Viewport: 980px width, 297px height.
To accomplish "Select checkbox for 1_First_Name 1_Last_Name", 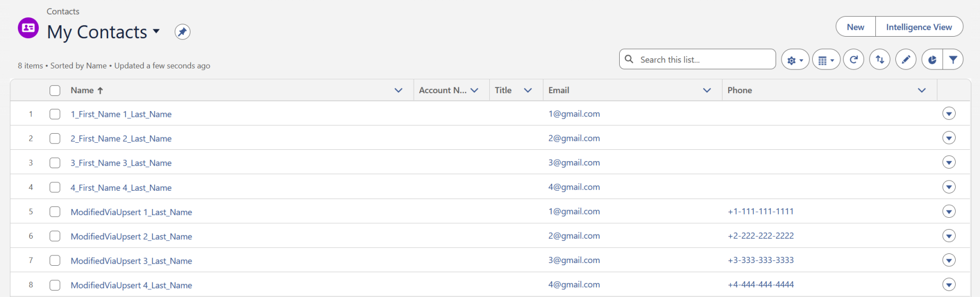I will click(x=55, y=114).
